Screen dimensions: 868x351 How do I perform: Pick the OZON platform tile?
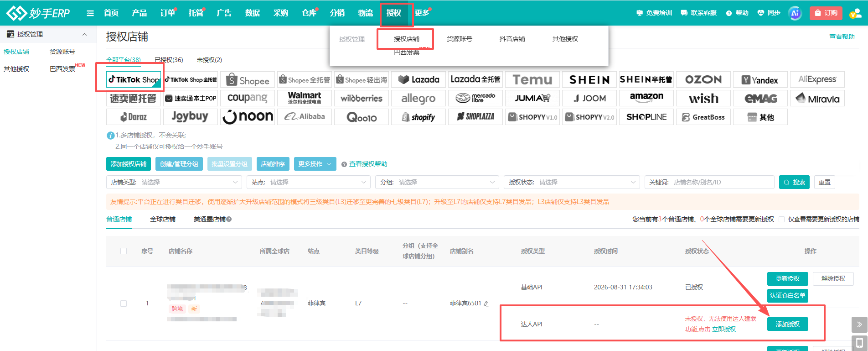703,79
